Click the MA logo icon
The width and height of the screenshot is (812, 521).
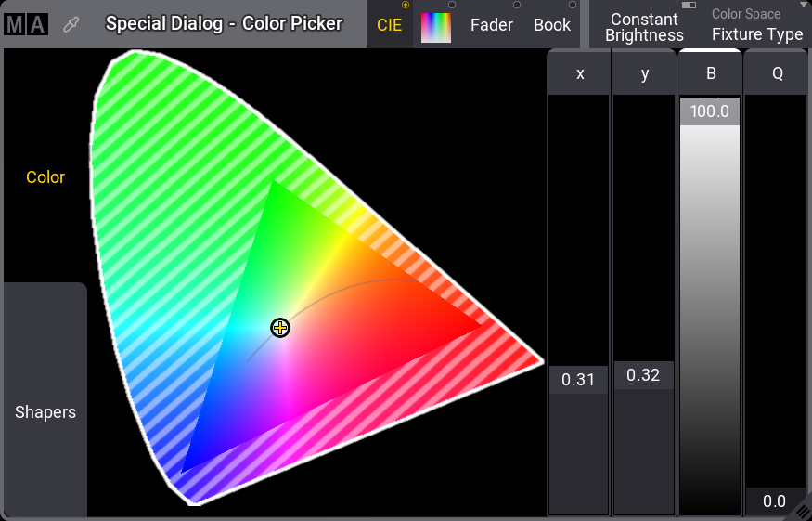tap(25, 24)
